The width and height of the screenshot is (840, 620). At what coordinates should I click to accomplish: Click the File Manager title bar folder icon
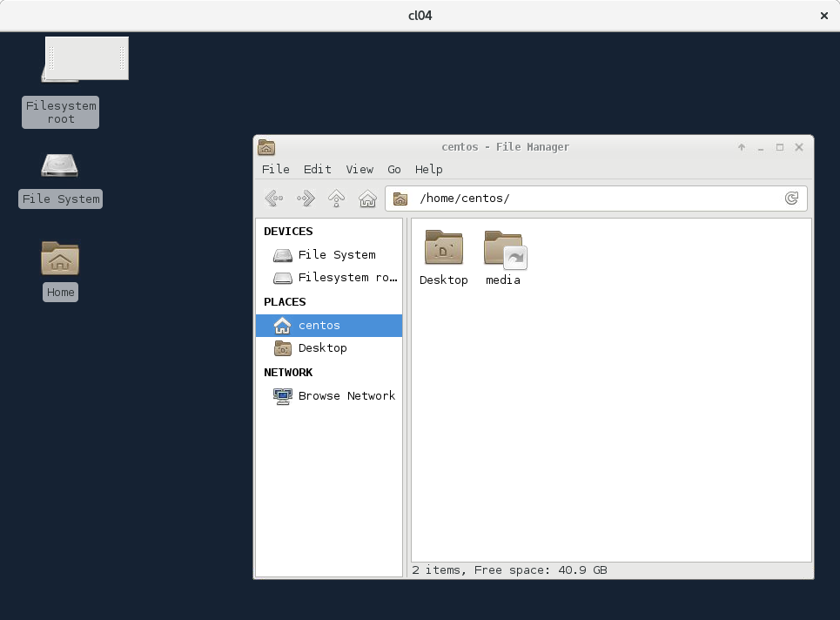(266, 147)
